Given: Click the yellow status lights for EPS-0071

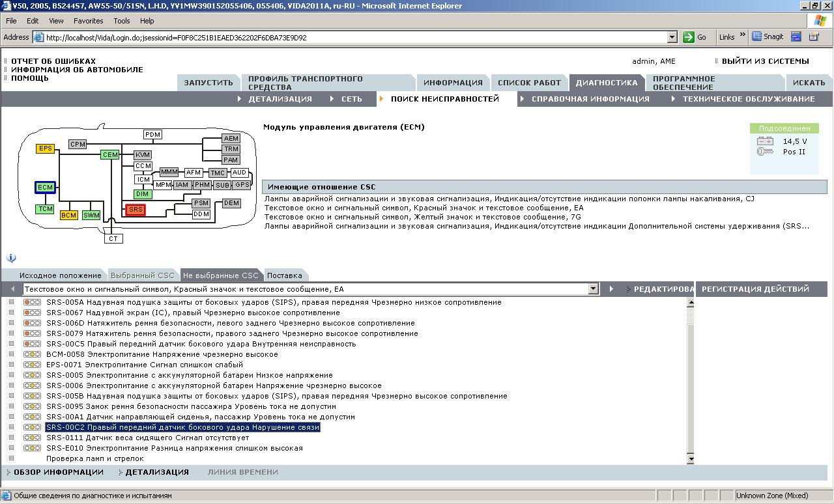Looking at the screenshot, I should pos(32,365).
